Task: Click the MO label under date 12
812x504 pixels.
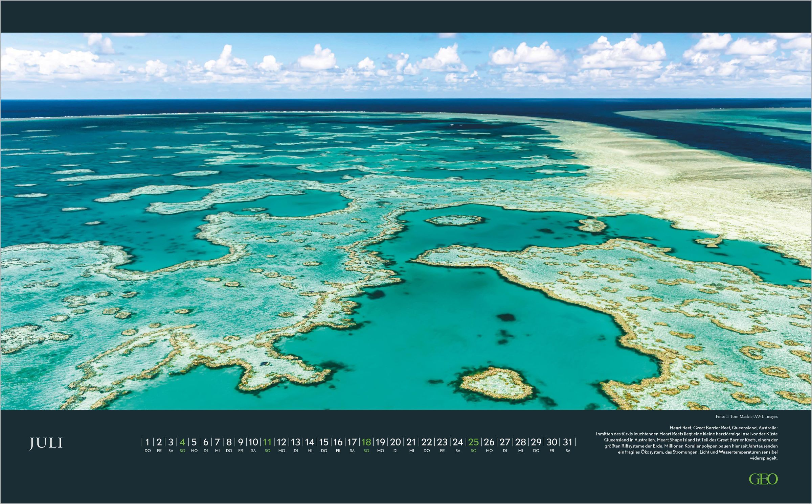Action: coord(281,451)
